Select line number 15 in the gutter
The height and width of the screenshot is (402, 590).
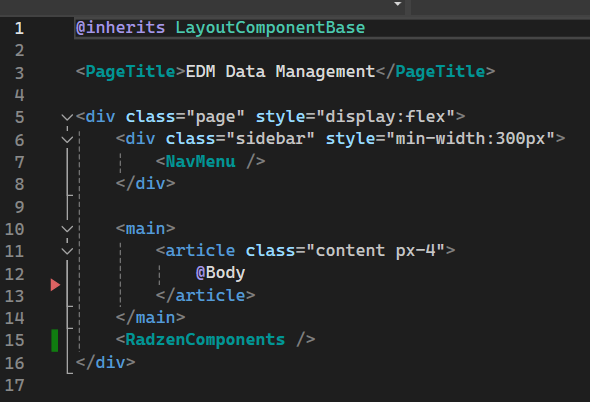coord(14,340)
